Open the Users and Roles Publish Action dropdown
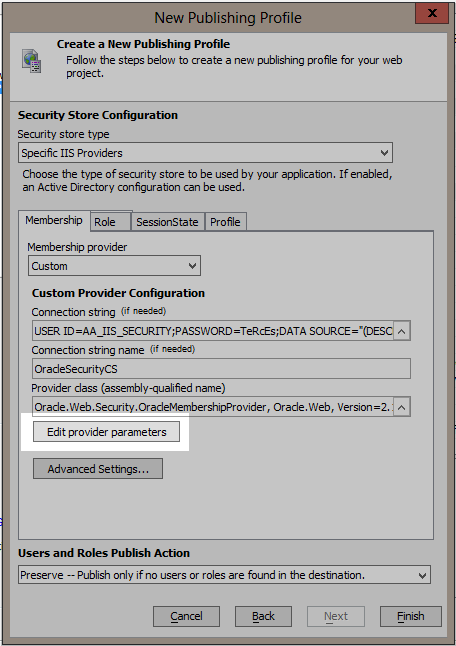The image size is (456, 646). click(x=224, y=575)
